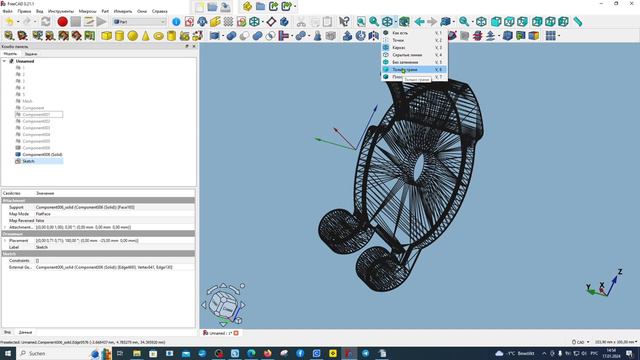This screenshot has width=640, height=360.
Task: Click the Fit Selection magnifier icon
Action: tap(374, 22)
